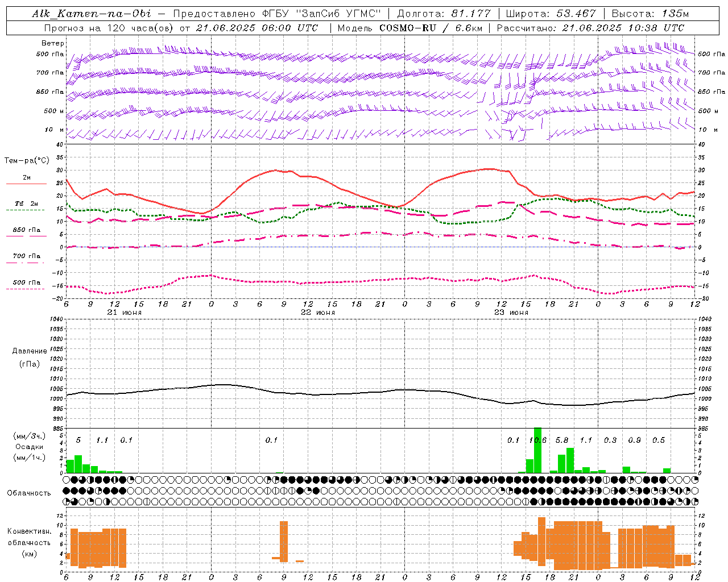Click the tall orange convective bar on 22 июня
The image size is (728, 582).
click(284, 542)
